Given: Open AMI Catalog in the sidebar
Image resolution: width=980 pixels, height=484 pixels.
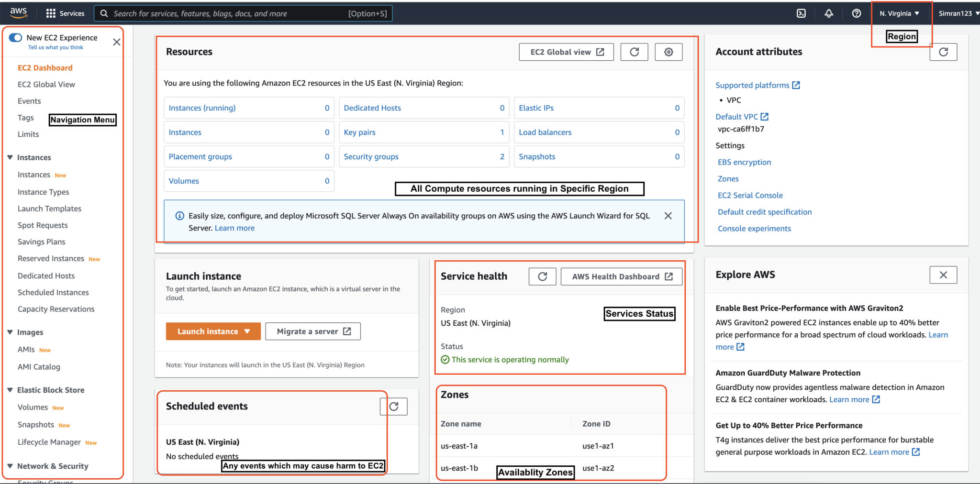Looking at the screenshot, I should pyautogui.click(x=39, y=367).
